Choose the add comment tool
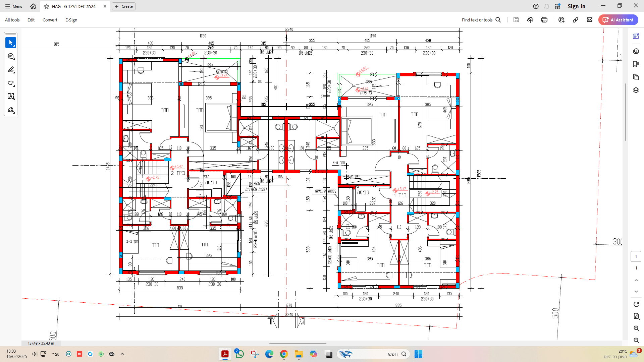644x362 pixels. click(x=11, y=56)
